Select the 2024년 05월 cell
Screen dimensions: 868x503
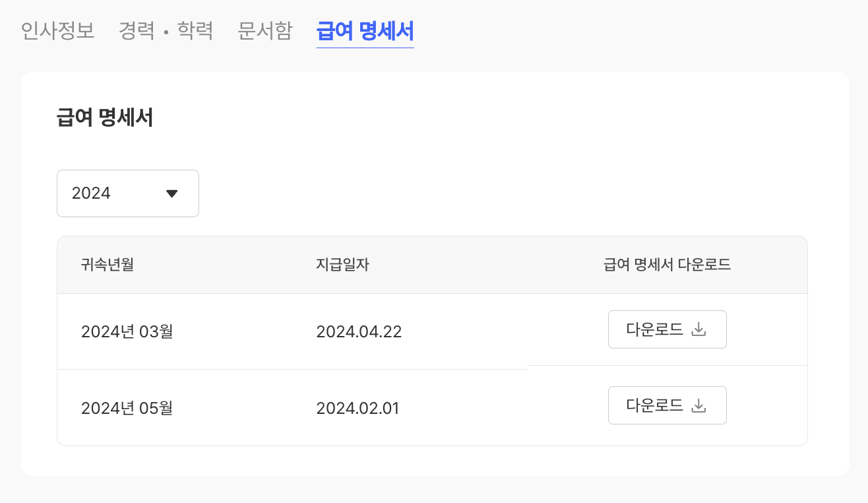coord(127,408)
